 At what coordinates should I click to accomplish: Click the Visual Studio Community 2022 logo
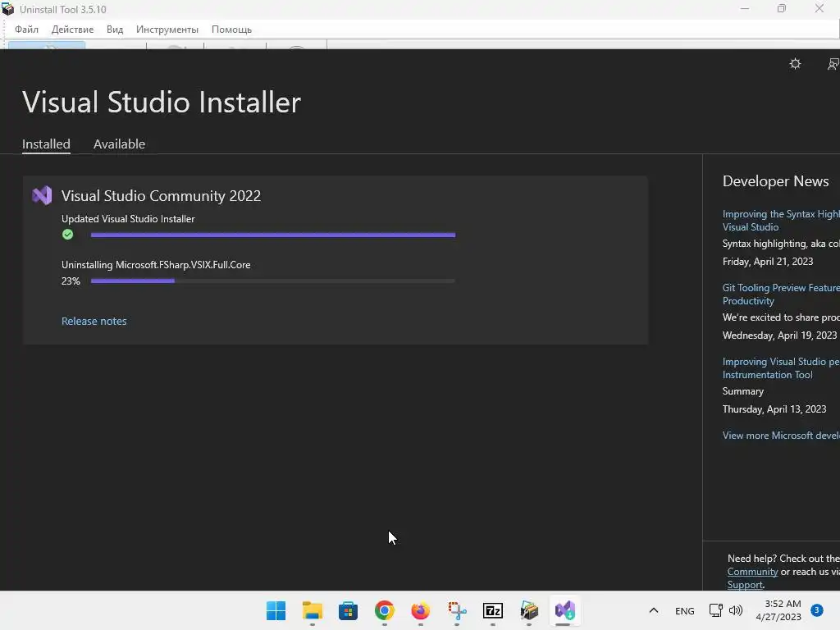pos(42,195)
